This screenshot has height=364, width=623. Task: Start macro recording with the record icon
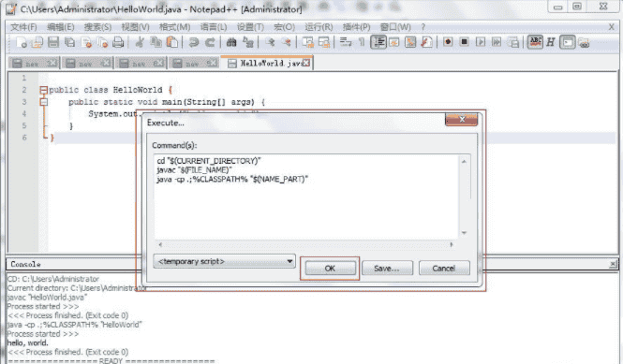pyautogui.click(x=448, y=42)
